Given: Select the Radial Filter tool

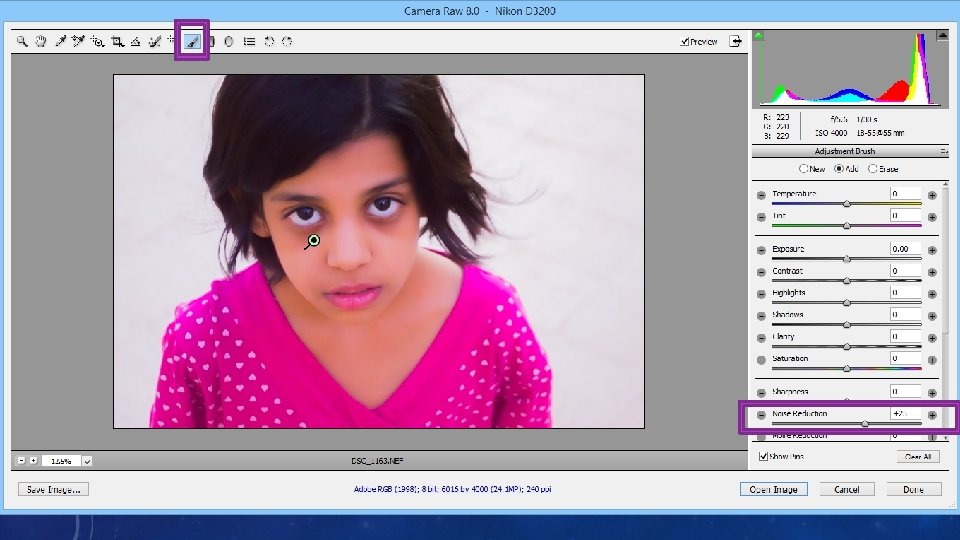Looking at the screenshot, I should click(x=229, y=41).
